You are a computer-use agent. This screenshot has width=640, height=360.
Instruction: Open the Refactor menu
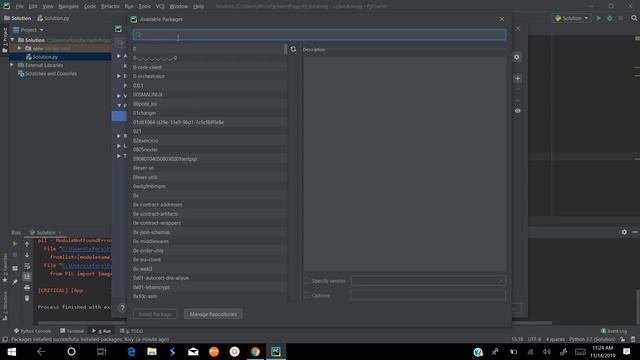click(x=110, y=7)
